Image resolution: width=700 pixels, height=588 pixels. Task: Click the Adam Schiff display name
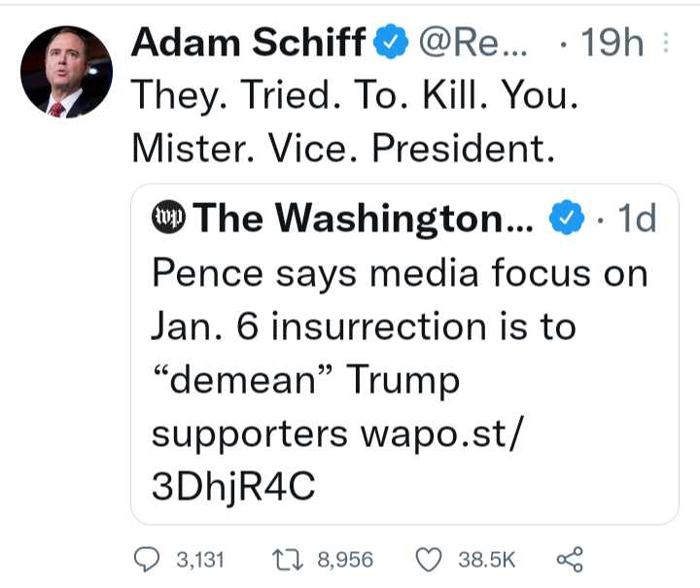249,43
